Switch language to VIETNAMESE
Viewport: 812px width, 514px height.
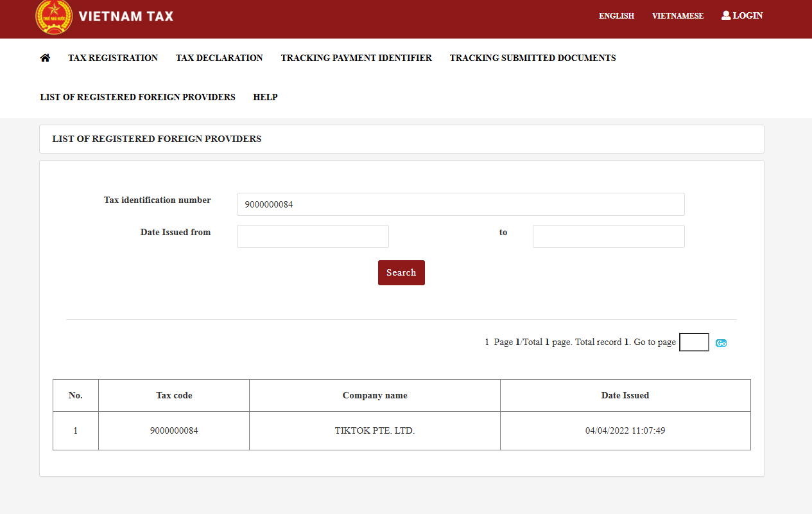point(677,16)
